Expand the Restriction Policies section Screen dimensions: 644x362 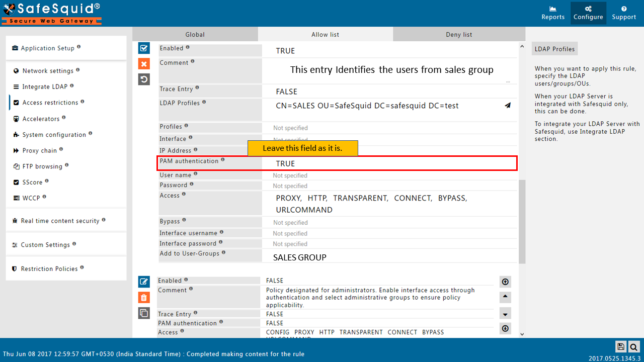pos(49,269)
